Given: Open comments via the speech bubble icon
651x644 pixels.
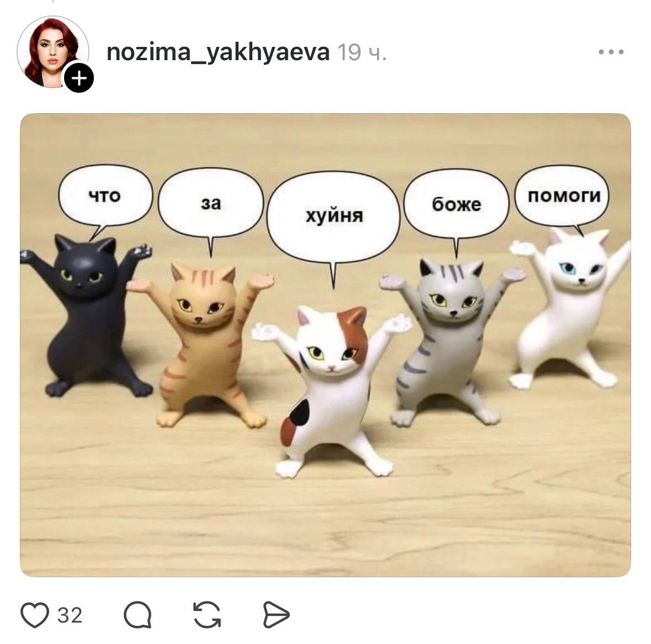Looking at the screenshot, I should (x=138, y=615).
